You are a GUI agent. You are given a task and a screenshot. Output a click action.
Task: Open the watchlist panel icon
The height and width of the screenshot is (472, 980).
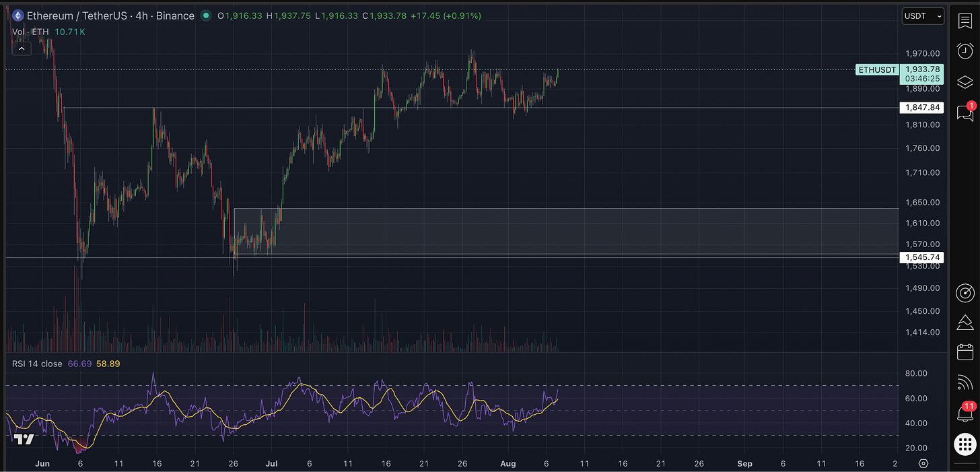965,20
